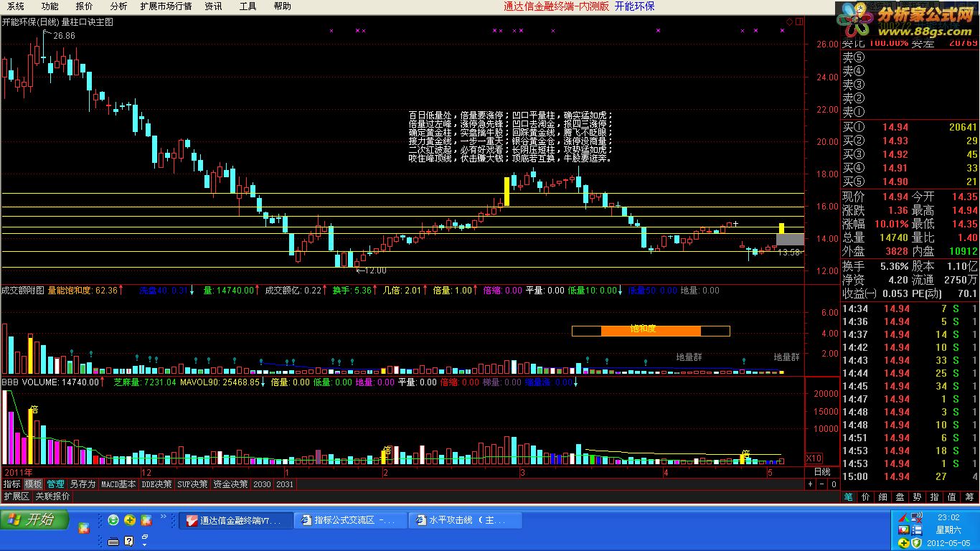Click the 现价 14.94 value
Screen dimensions: 980x551
[895, 197]
